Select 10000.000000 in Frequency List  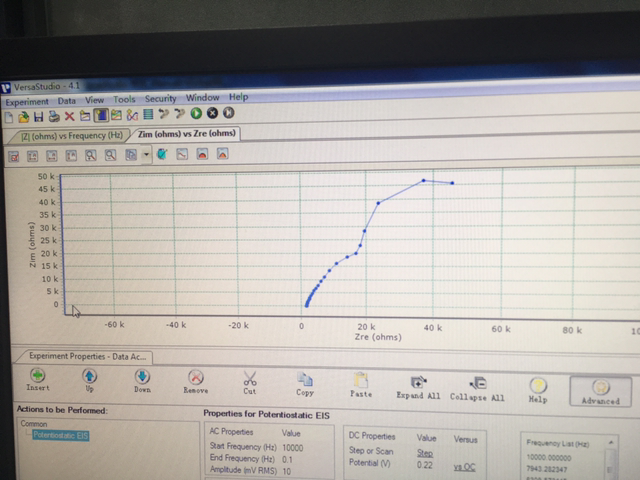[549, 458]
